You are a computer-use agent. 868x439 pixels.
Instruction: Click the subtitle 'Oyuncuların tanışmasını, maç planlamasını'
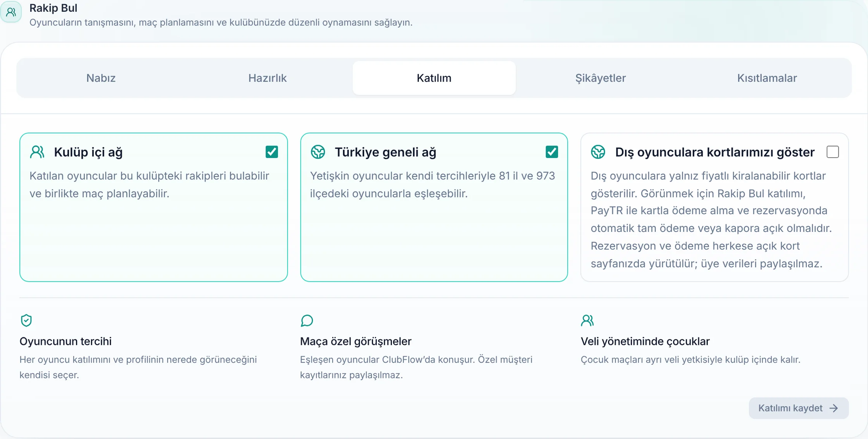tap(221, 23)
